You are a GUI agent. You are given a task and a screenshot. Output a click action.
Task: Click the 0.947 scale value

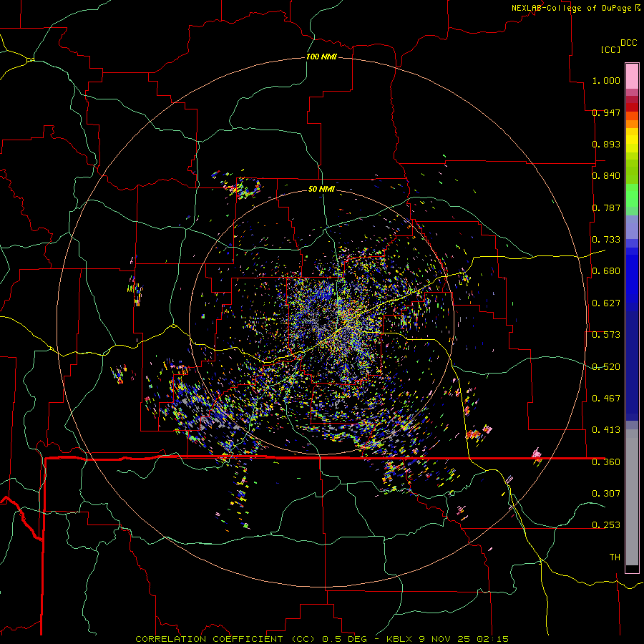coord(606,112)
